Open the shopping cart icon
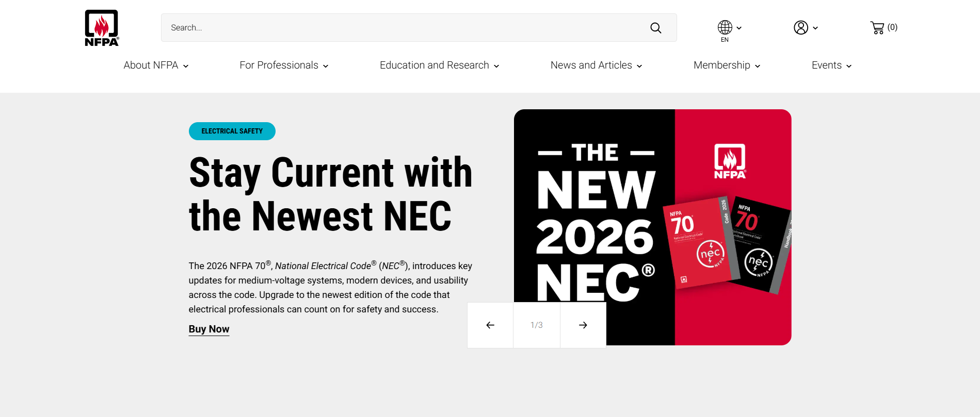Viewport: 980px width, 417px height. click(x=883, y=28)
